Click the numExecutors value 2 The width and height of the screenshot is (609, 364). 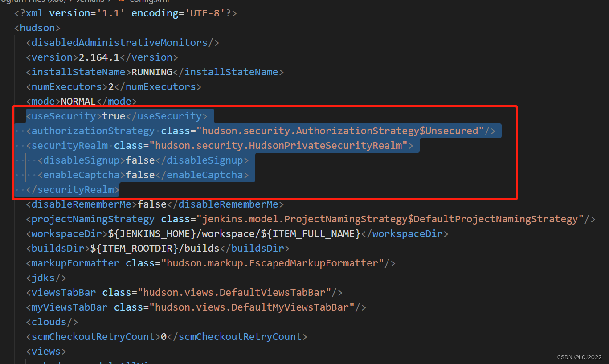click(111, 86)
